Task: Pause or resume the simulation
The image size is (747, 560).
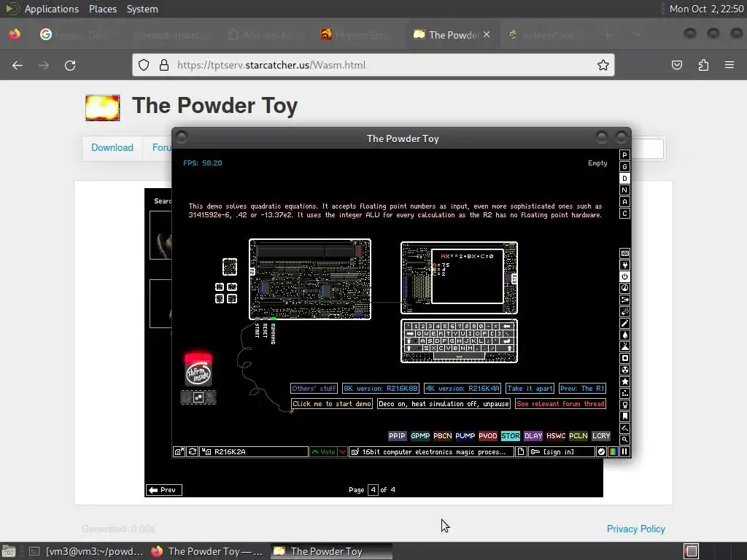Action: point(624,452)
